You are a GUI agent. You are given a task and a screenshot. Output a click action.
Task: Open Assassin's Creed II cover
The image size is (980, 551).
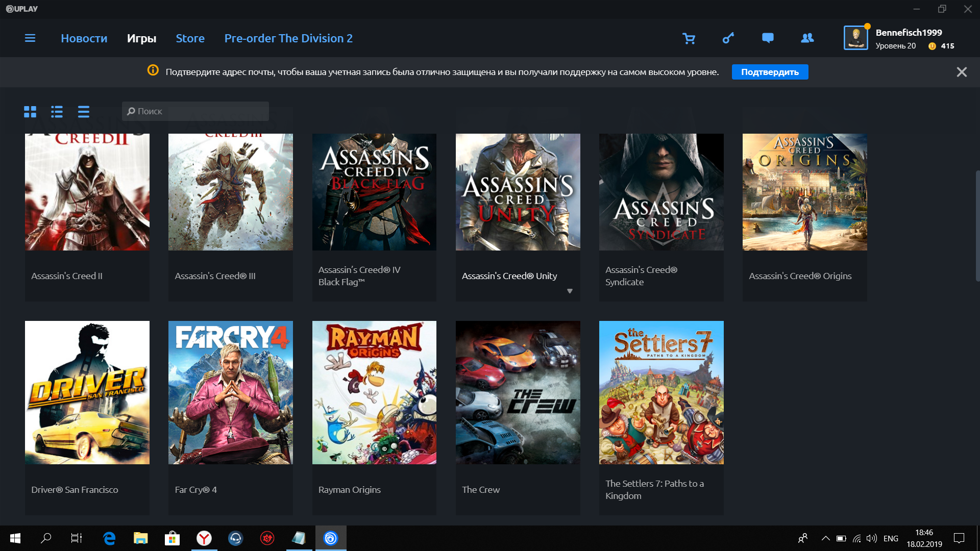tap(87, 192)
